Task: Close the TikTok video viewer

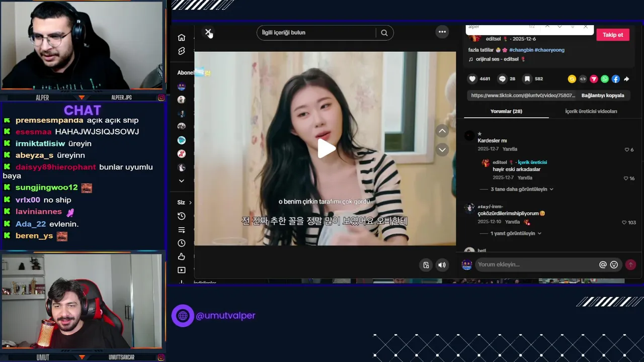Action: click(x=208, y=32)
